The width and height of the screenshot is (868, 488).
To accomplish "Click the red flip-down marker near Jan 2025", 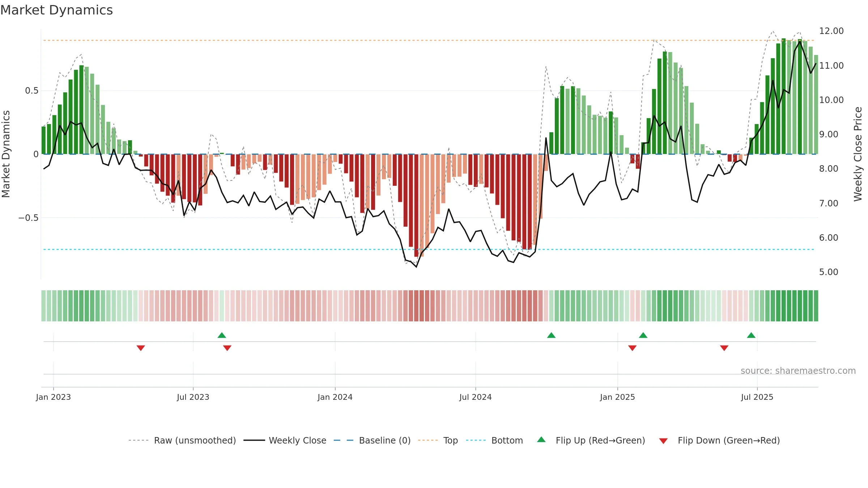I will coord(632,348).
